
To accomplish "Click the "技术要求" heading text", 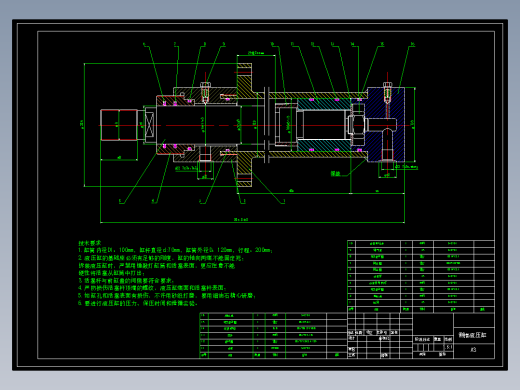I will click(89, 243).
